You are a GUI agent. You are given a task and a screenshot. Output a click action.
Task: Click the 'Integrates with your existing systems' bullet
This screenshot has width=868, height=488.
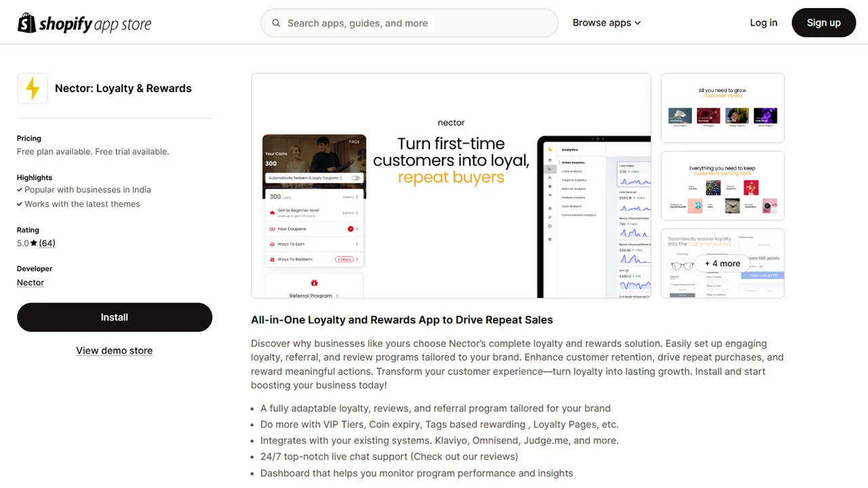tap(439, 441)
